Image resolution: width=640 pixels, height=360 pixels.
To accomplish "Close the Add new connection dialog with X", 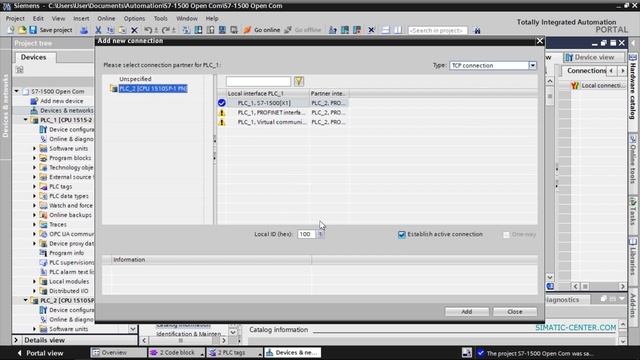I will point(540,41).
